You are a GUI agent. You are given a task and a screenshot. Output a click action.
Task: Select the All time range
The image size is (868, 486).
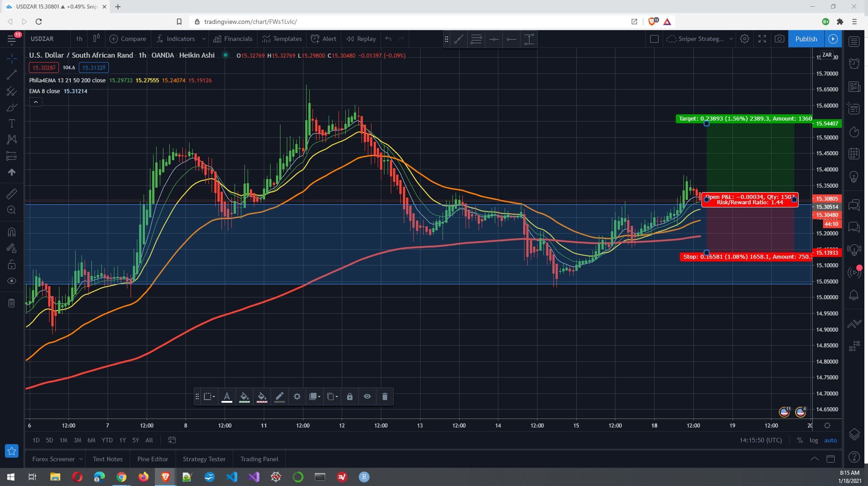coord(149,441)
